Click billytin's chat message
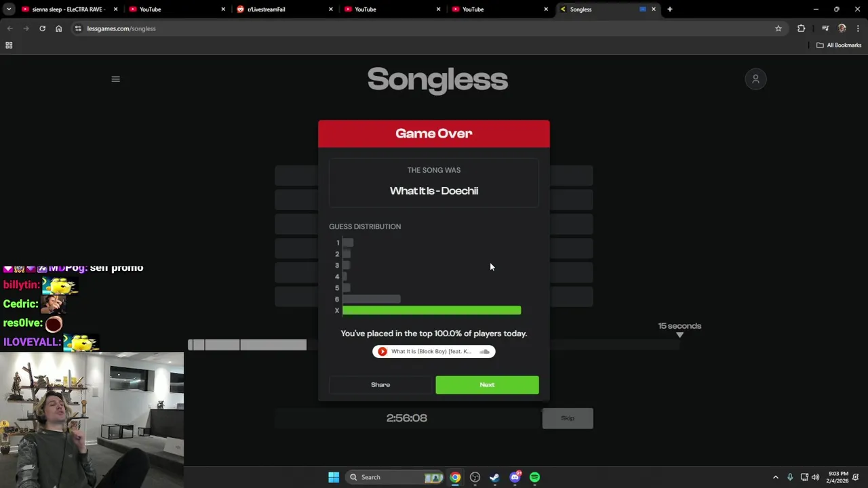 tap(41, 285)
